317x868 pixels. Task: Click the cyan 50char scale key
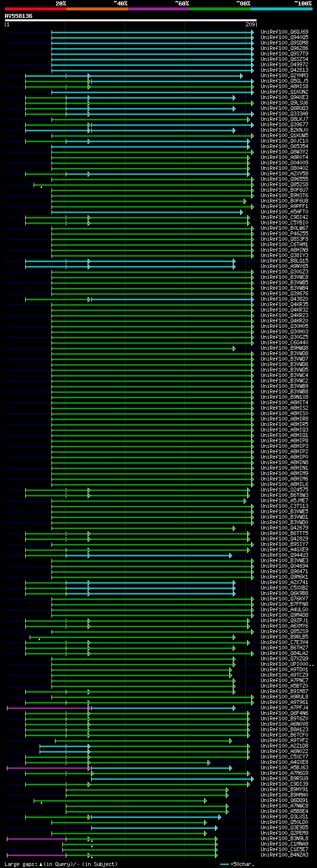click(x=225, y=864)
